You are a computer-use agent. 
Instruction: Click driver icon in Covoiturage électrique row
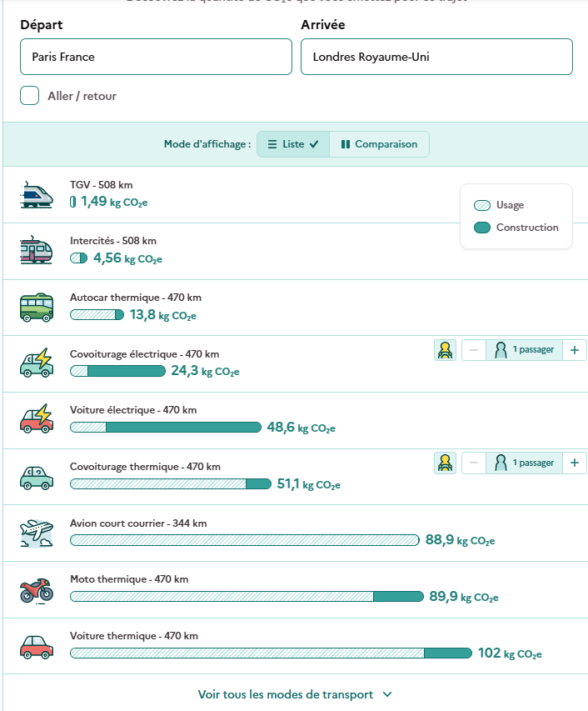point(445,350)
